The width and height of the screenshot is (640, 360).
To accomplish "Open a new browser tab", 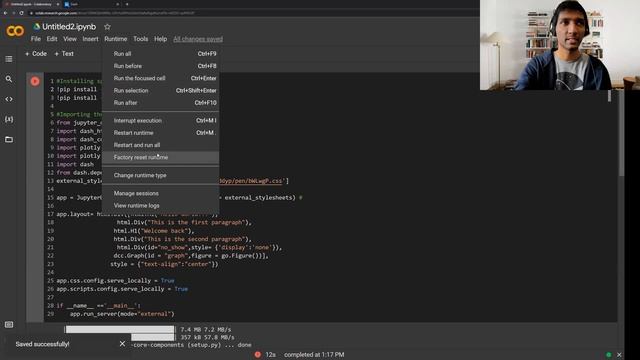I will (x=127, y=4).
